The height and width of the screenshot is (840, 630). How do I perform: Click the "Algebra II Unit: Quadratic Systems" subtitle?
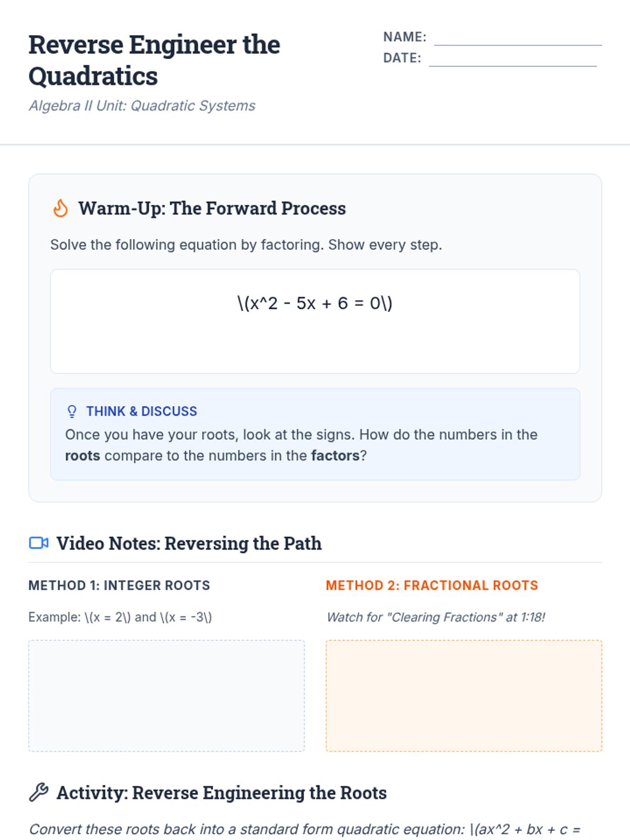(142, 106)
